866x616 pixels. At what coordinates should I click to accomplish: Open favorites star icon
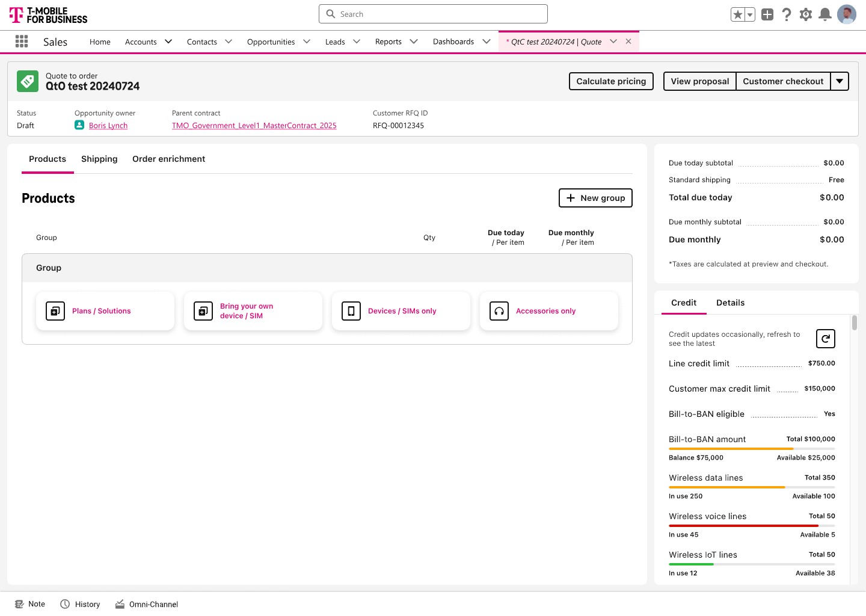(x=738, y=14)
